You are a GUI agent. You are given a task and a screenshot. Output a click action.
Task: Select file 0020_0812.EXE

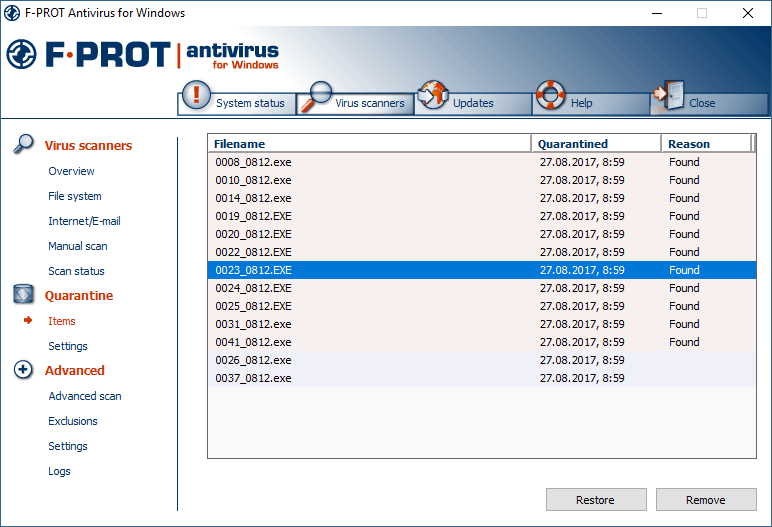point(482,234)
